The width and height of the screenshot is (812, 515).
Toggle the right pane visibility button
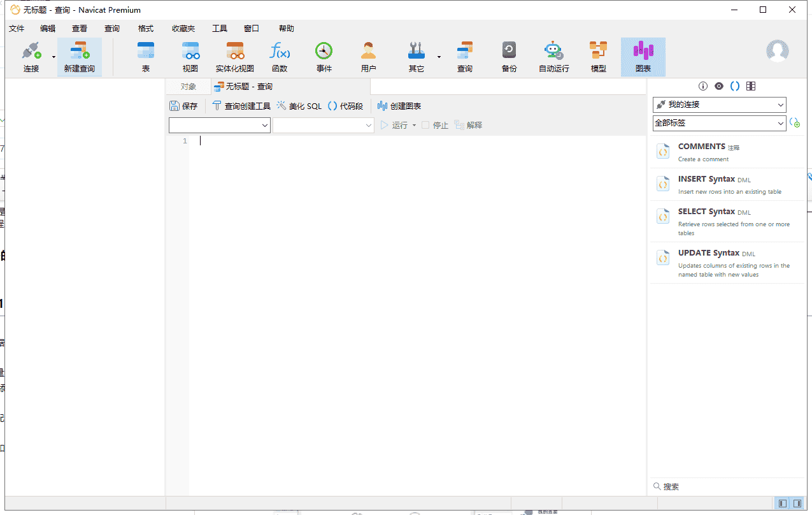pos(797,504)
